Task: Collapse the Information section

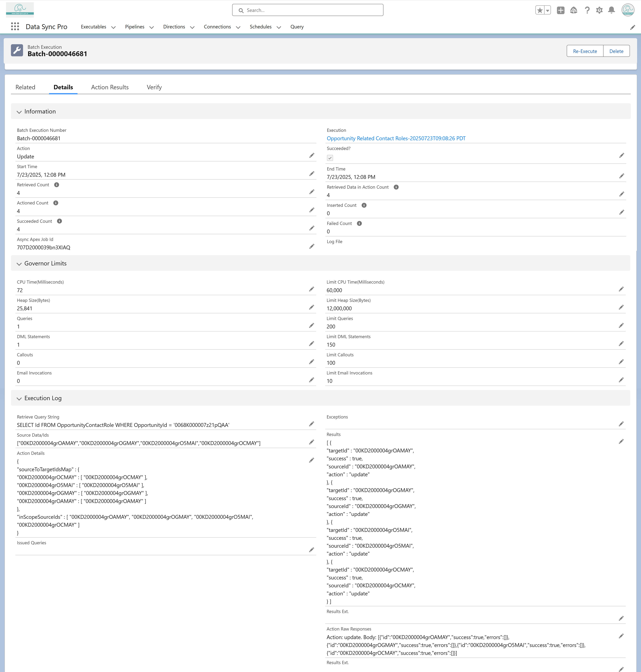Action: [x=19, y=112]
